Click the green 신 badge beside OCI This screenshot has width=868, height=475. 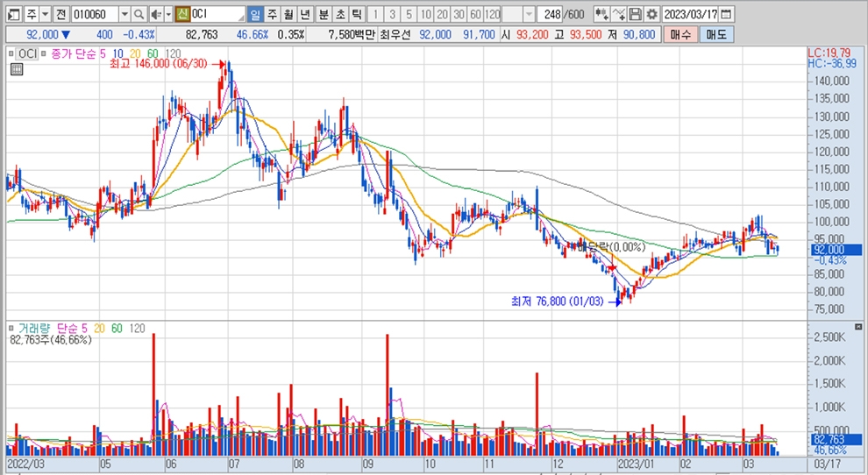click(x=182, y=14)
